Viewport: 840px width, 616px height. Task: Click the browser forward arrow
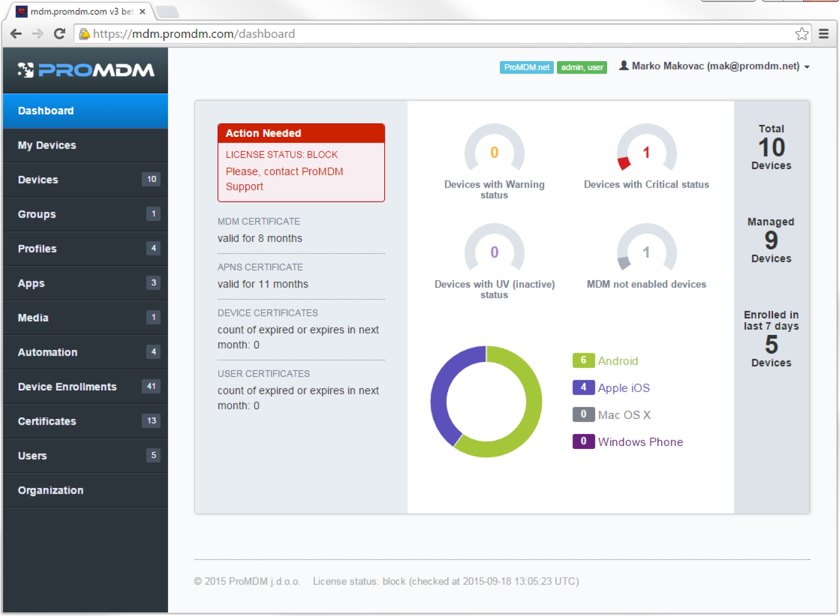[37, 34]
